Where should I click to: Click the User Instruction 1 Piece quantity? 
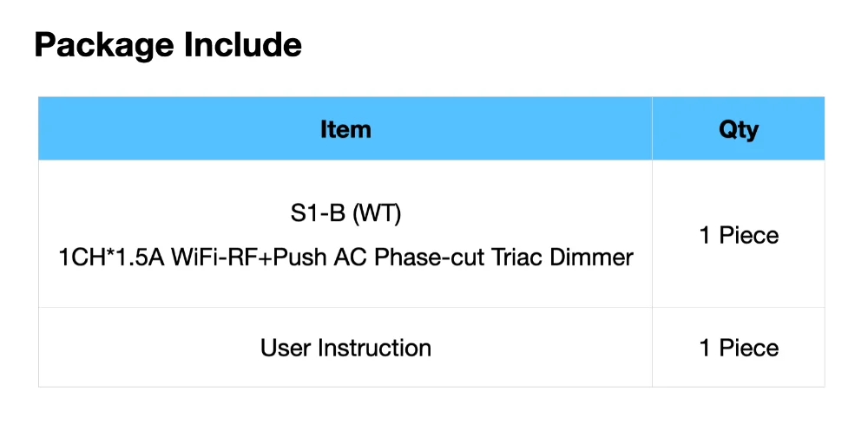click(x=739, y=348)
